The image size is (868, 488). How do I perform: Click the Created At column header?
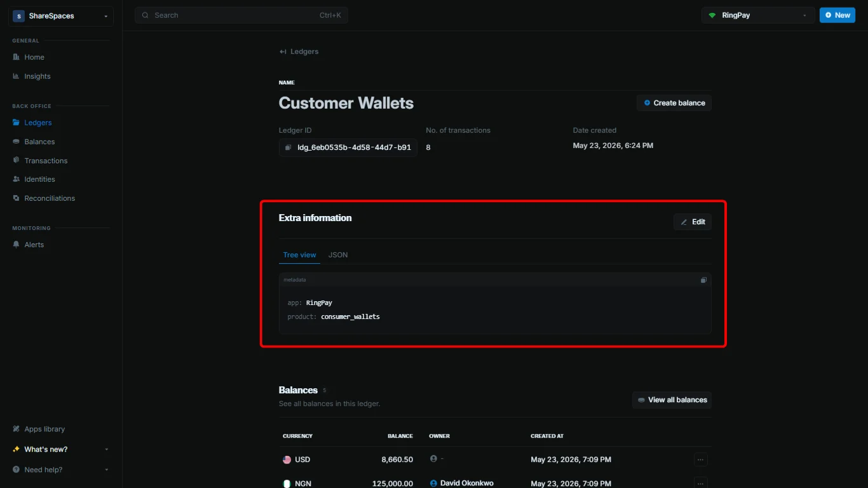547,436
